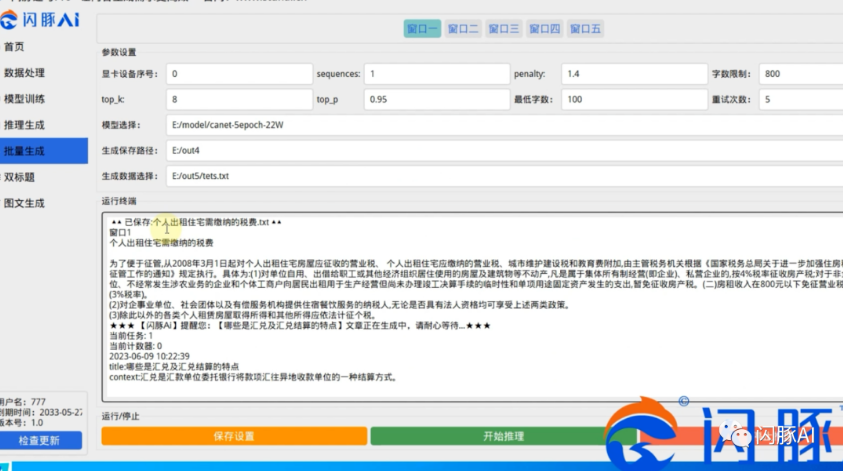The height and width of the screenshot is (471, 843).
Task: Select the 批量生成 sidebar item
Action: click(x=44, y=151)
